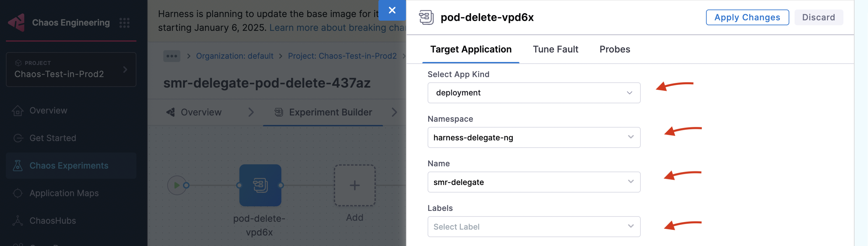This screenshot has width=868, height=246.
Task: Click the Add label under plus box
Action: 354,218
